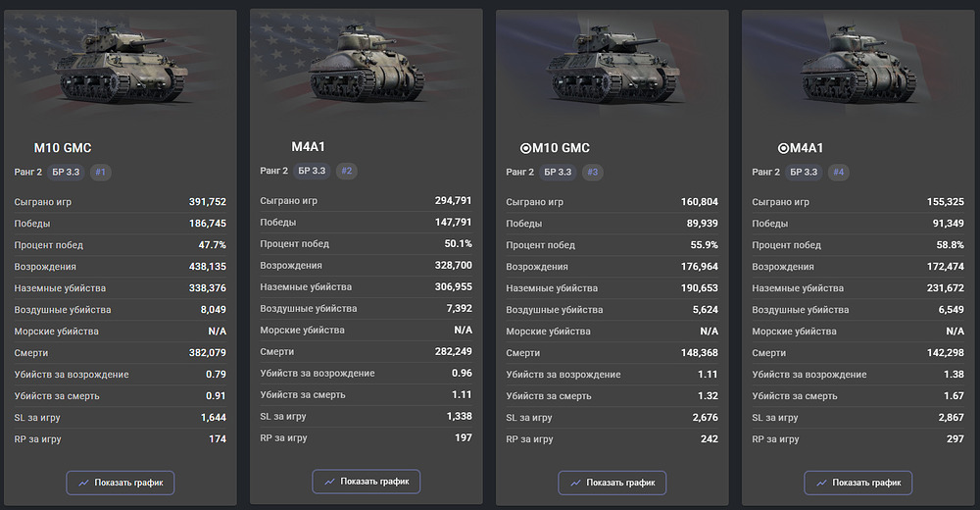Click chart icon in fourth card's graph button

pos(822,483)
